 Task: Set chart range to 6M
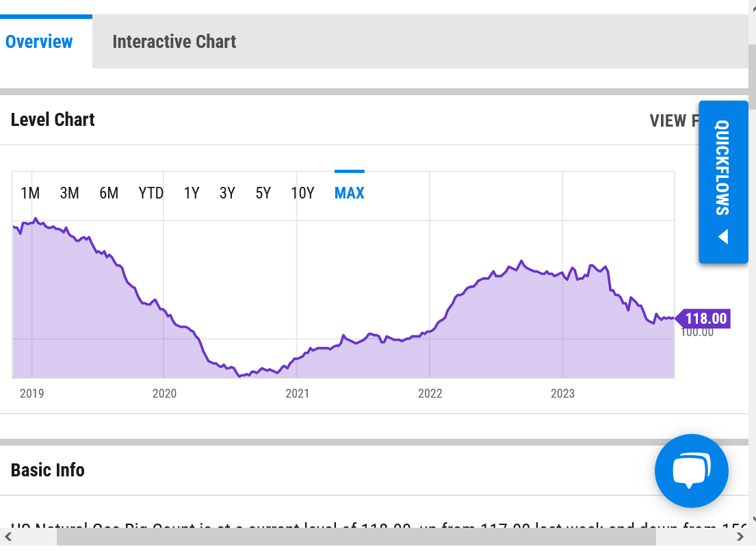point(109,193)
